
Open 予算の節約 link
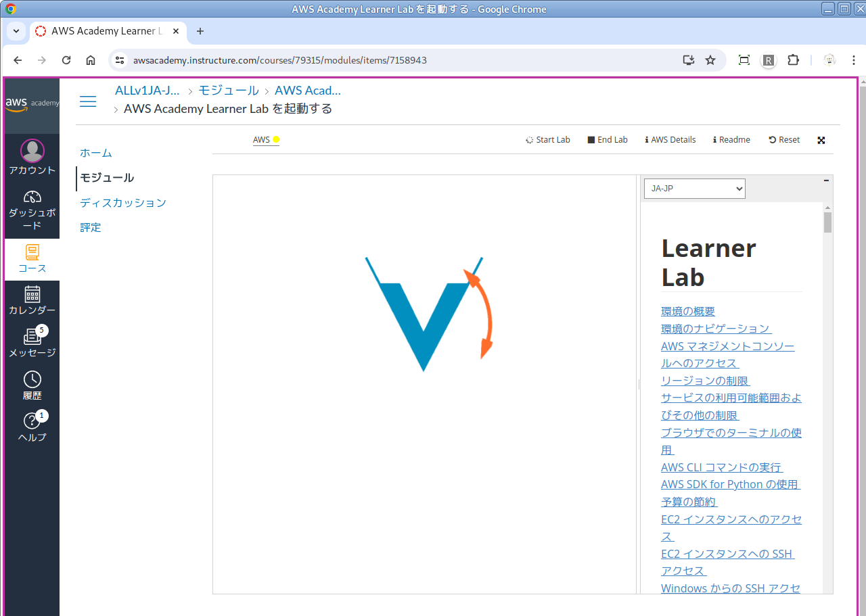pyautogui.click(x=689, y=502)
